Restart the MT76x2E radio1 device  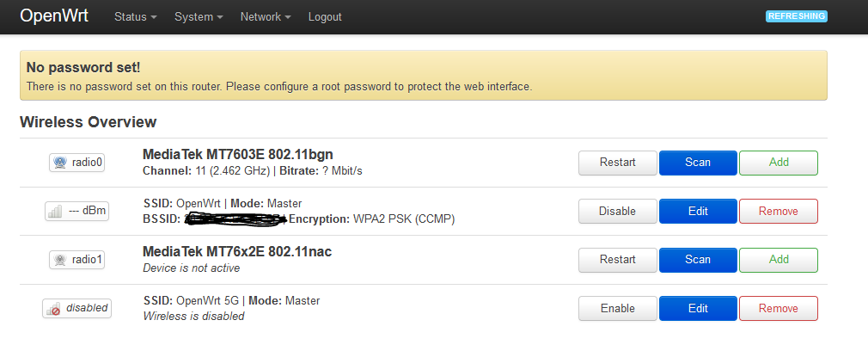pyautogui.click(x=618, y=260)
